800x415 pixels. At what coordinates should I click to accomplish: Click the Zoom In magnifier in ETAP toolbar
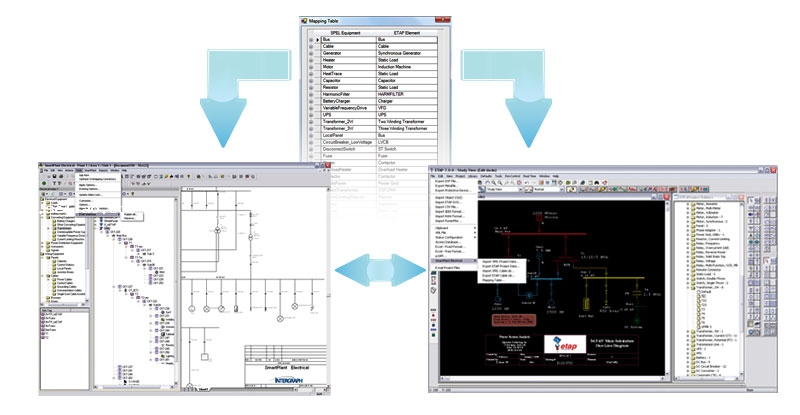493,183
